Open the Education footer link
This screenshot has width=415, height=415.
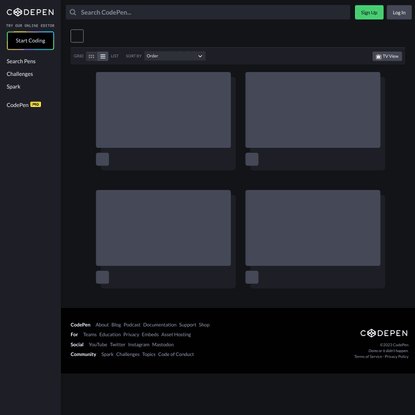point(110,334)
